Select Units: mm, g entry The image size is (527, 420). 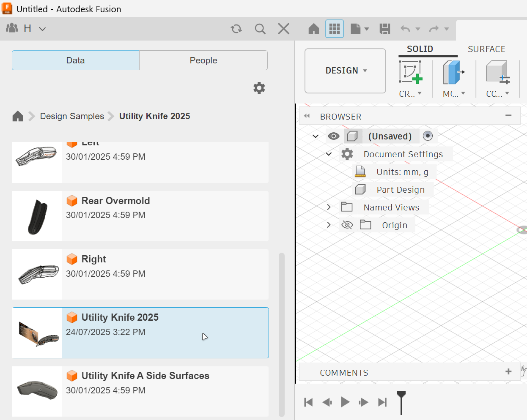point(402,172)
